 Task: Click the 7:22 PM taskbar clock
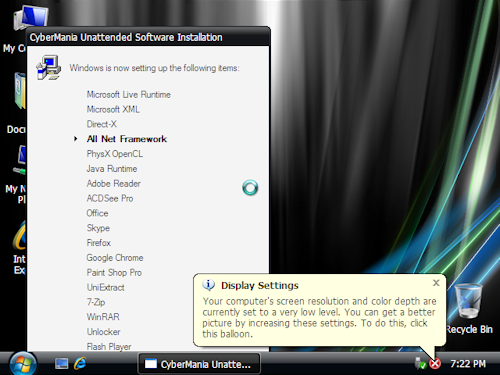pos(468,364)
